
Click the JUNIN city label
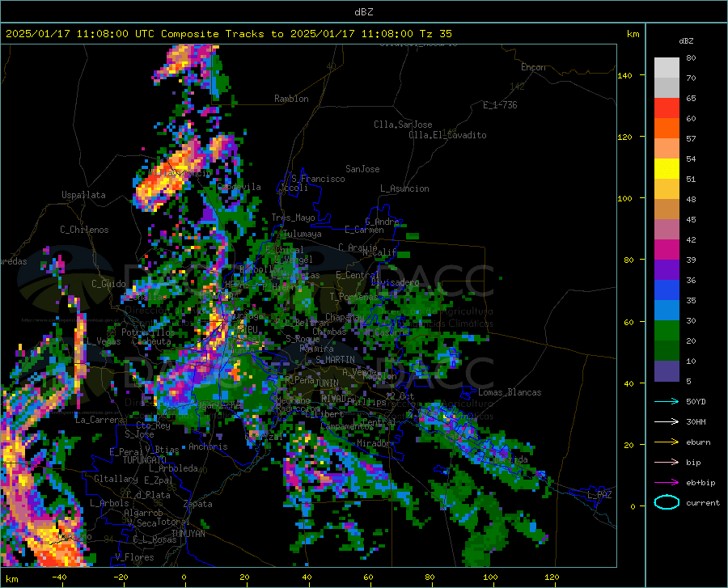click(327, 383)
